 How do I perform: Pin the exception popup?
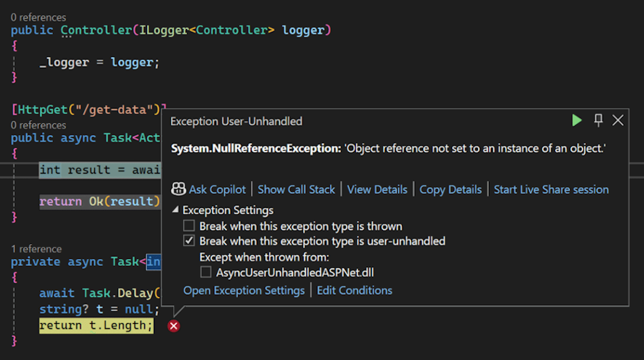tap(598, 121)
